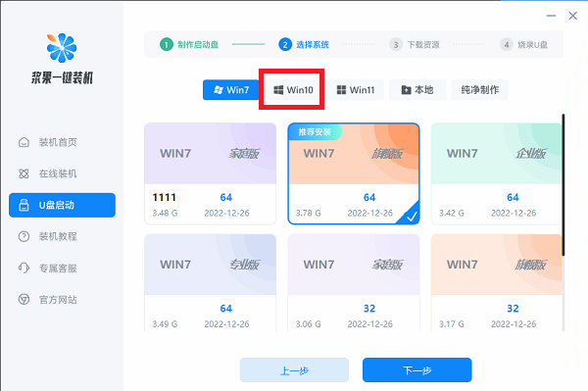588x391 pixels.
Task: Open 装机教程 in the sidebar
Action: coord(62,236)
